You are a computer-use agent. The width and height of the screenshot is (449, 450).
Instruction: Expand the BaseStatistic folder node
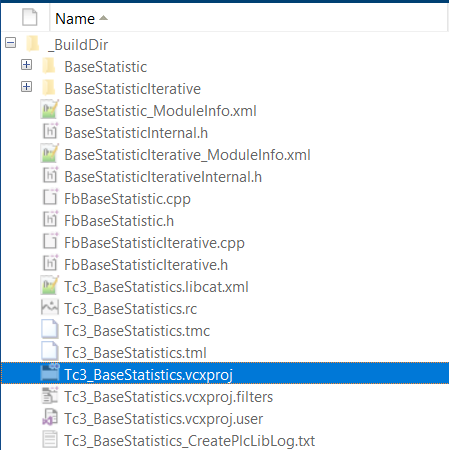(x=26, y=65)
